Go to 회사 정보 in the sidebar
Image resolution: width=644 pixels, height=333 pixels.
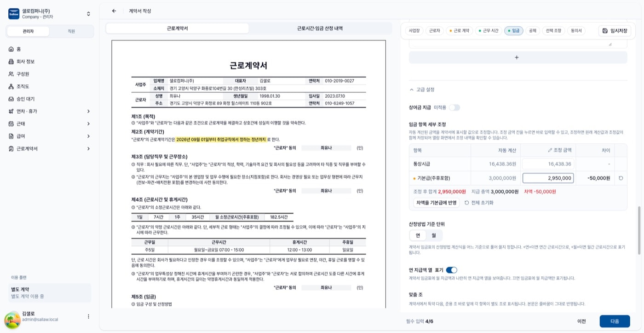pos(50,61)
